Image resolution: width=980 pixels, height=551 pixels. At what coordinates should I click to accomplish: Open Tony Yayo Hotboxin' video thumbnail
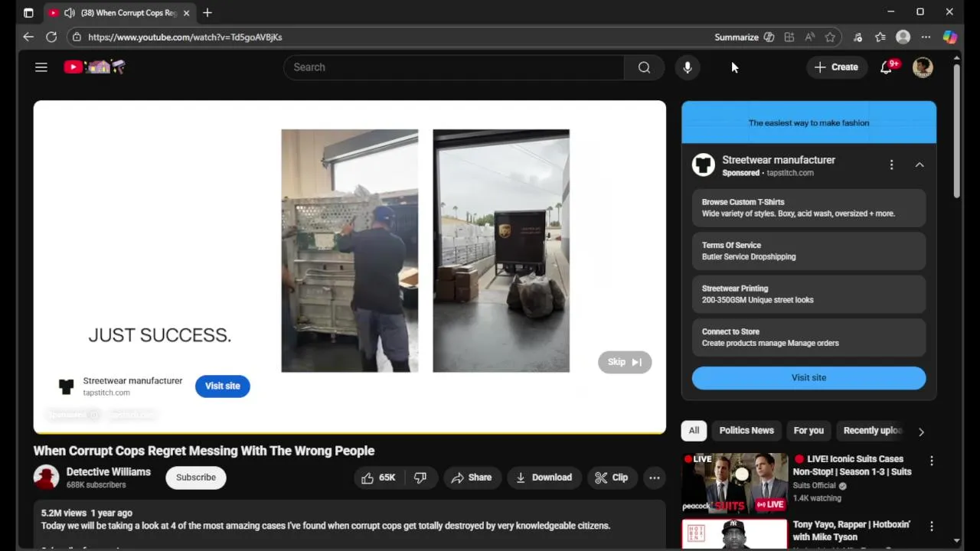[x=734, y=534]
